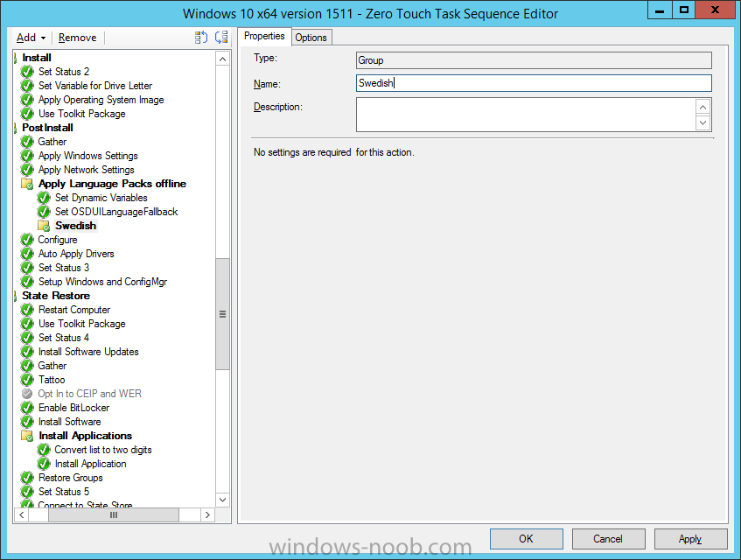Select the State Restore group
741x560 pixels.
56,296
